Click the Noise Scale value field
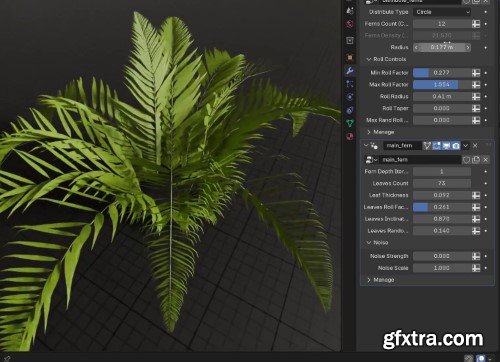500x362 pixels. point(442,268)
